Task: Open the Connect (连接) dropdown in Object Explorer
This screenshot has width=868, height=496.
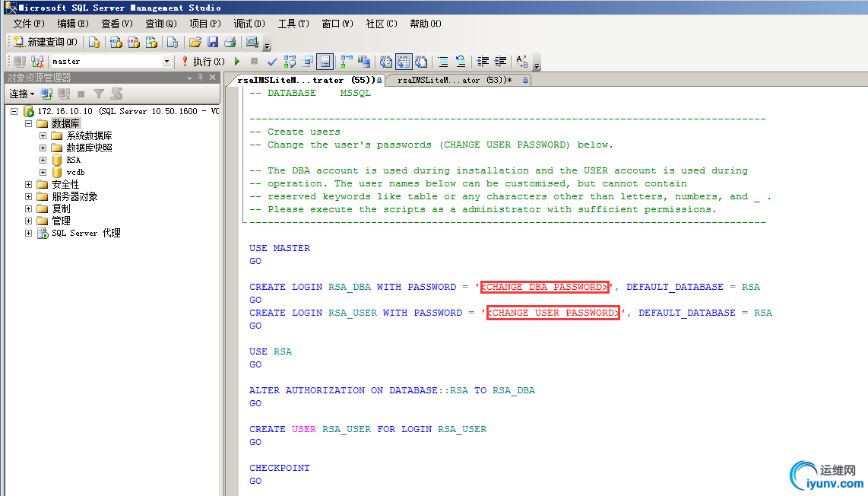Action: pos(21,94)
